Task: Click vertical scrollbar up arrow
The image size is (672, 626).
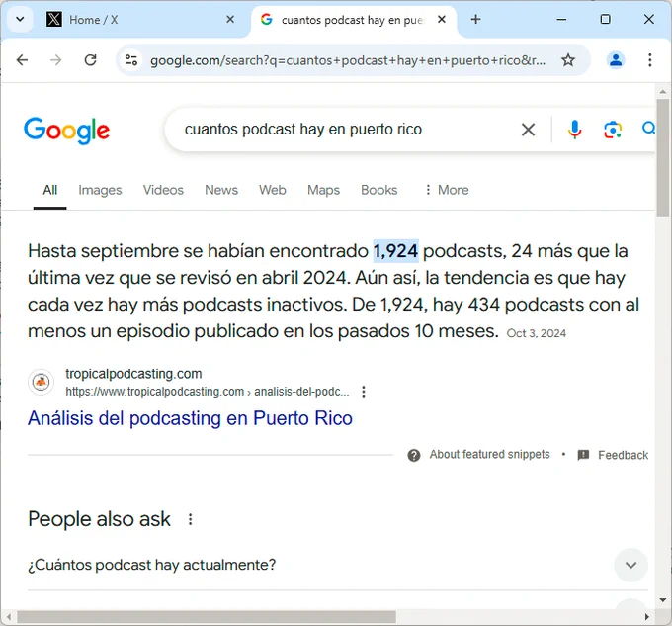Action: coord(663,91)
